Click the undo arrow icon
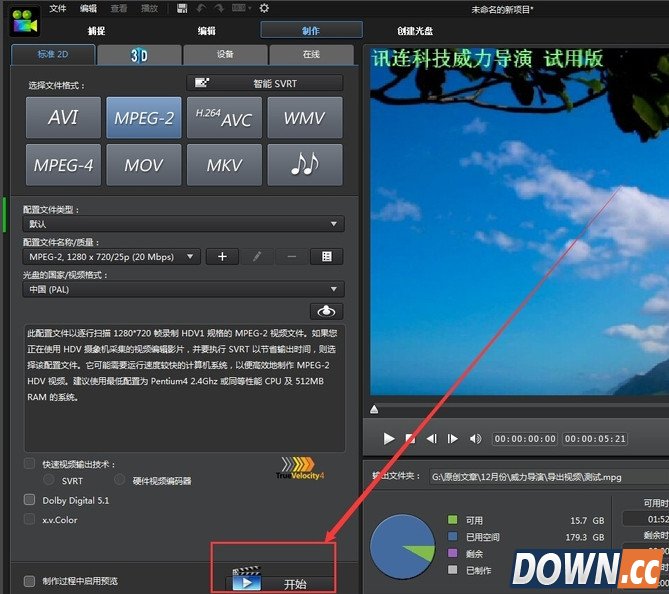Screen dimensions: 669x594 pos(201,8)
